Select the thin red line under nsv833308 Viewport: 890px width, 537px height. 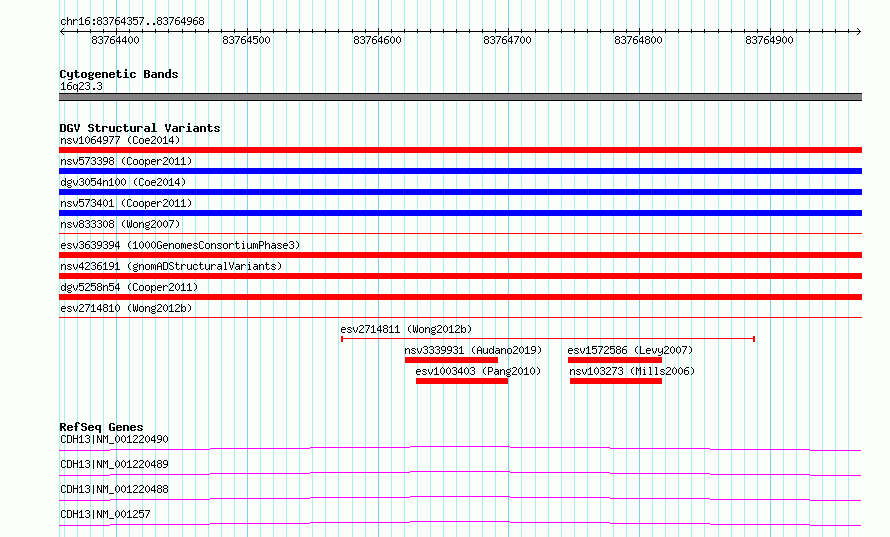tap(460, 233)
